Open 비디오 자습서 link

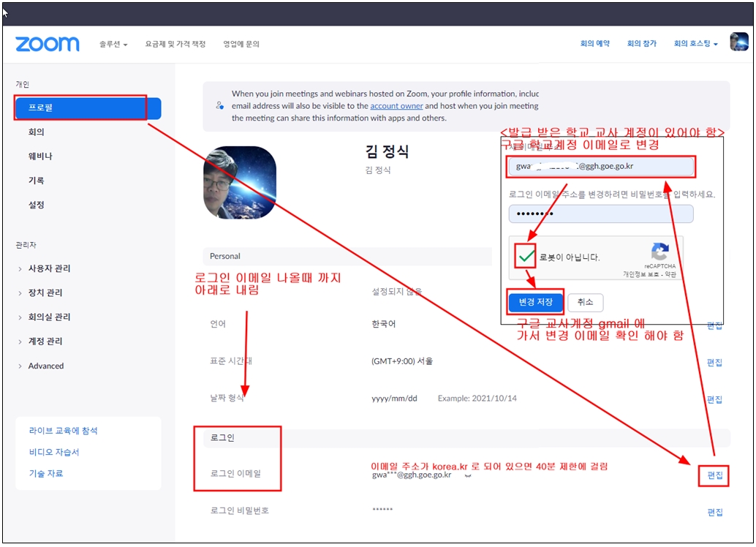(x=54, y=452)
